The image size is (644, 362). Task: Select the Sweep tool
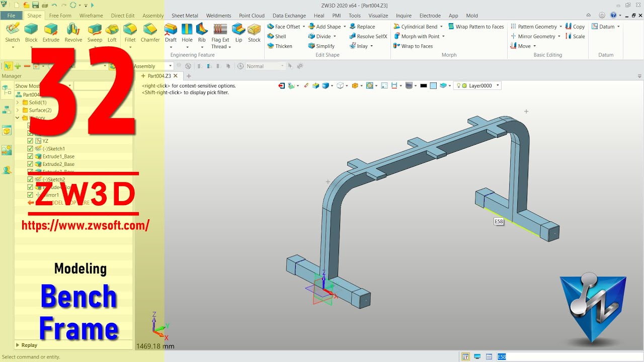[x=95, y=32]
